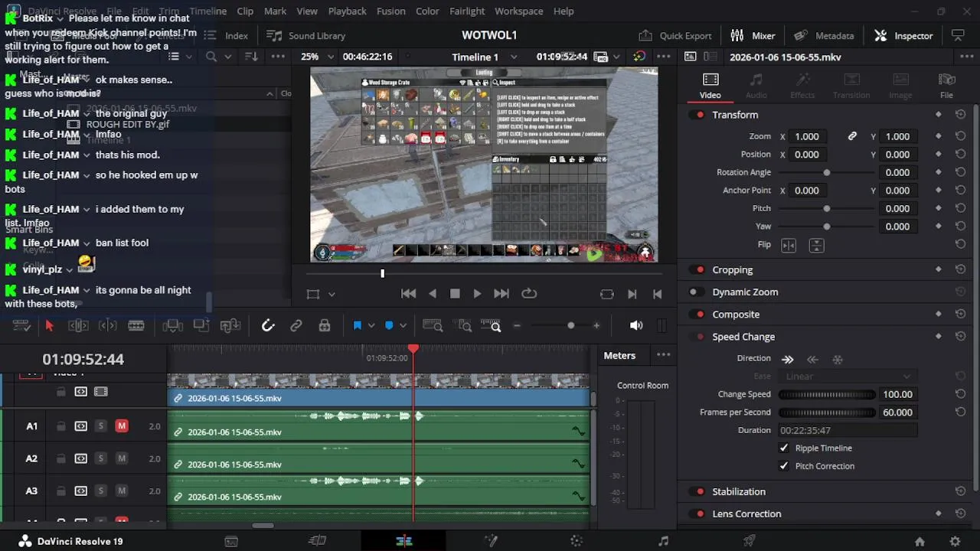The width and height of the screenshot is (980, 551).
Task: Go to Project Manager home icon
Action: (920, 542)
